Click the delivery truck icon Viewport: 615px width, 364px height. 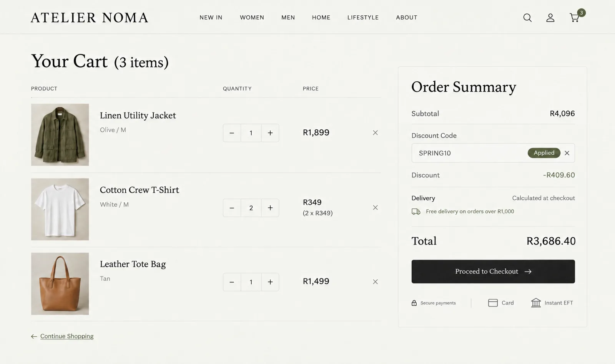click(416, 212)
